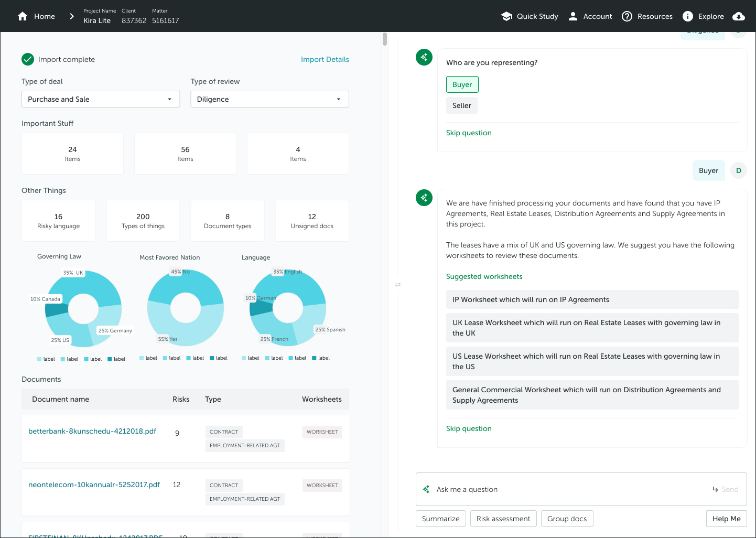756x538 pixels.
Task: Click the Risks column header
Action: pyautogui.click(x=181, y=399)
